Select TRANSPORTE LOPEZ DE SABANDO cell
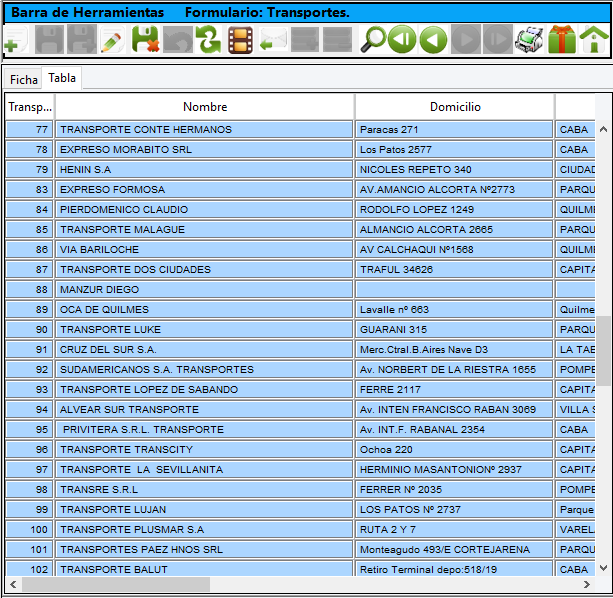The width and height of the screenshot is (613, 598). (x=204, y=389)
